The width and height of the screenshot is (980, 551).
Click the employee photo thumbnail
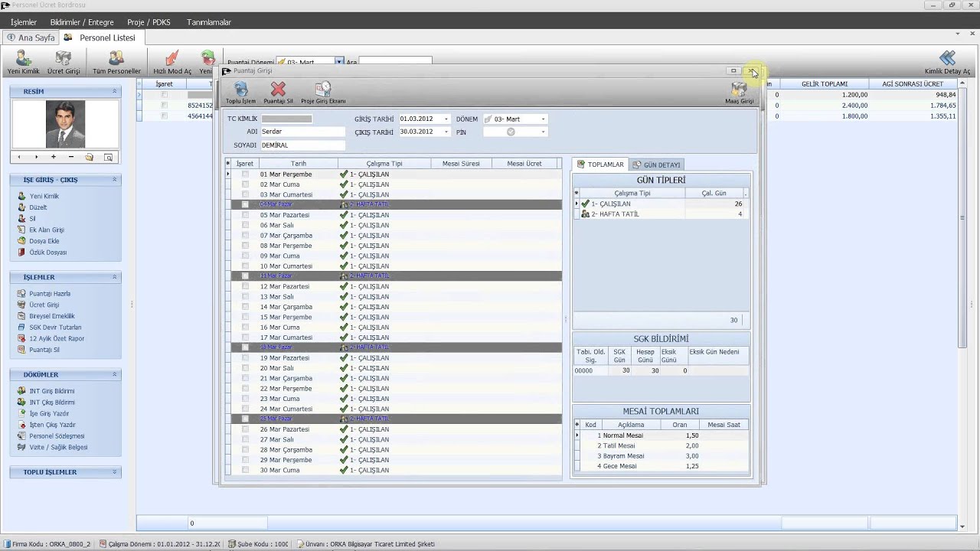[x=65, y=124]
